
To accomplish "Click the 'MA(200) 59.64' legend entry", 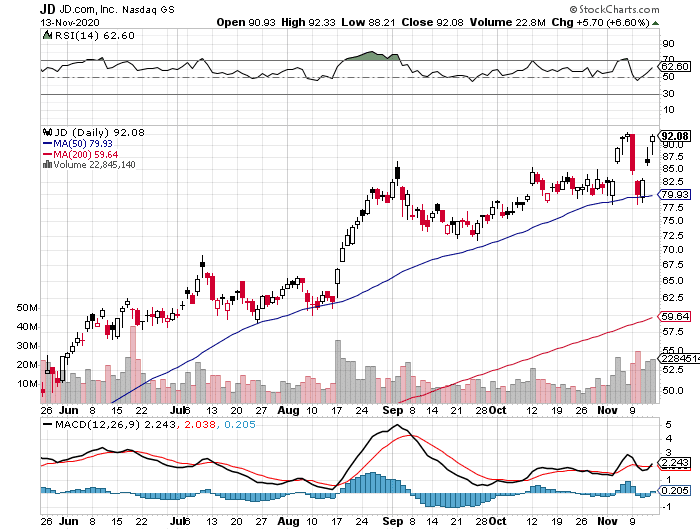I will pyautogui.click(x=86, y=154).
